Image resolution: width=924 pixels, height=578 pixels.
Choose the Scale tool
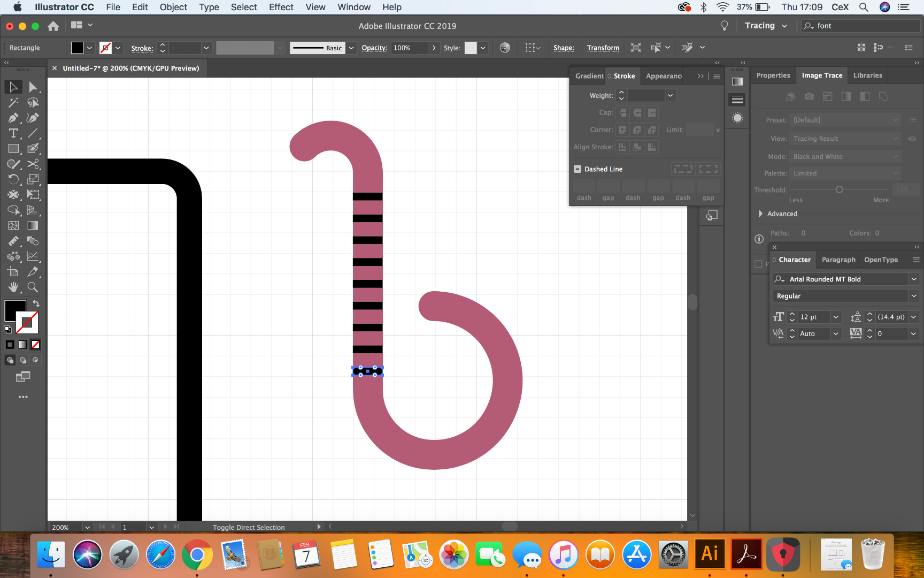33,179
